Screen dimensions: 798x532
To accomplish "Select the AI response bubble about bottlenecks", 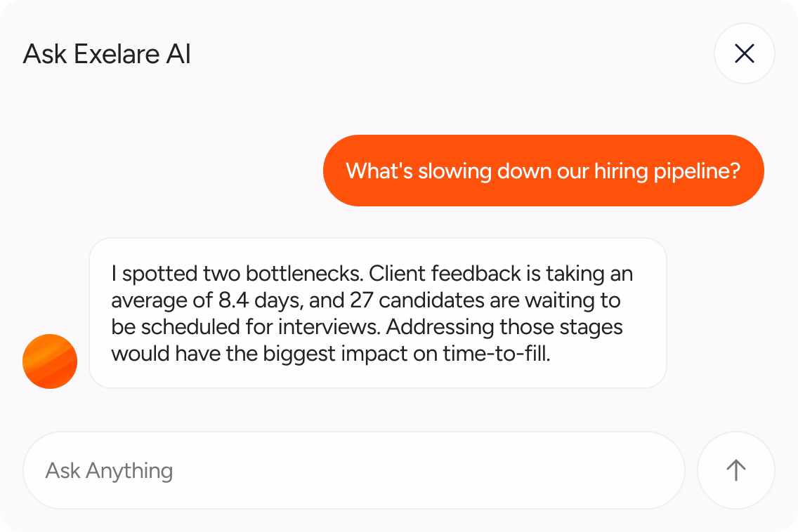I will tap(378, 313).
